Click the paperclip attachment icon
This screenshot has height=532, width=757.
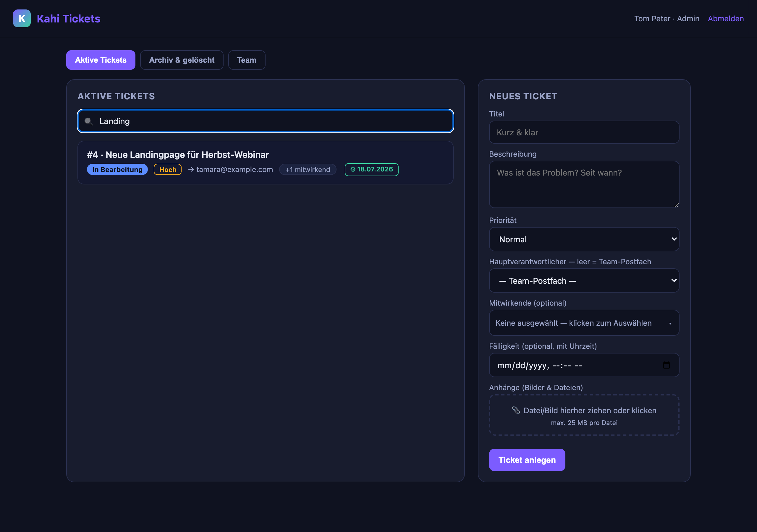pyautogui.click(x=516, y=410)
